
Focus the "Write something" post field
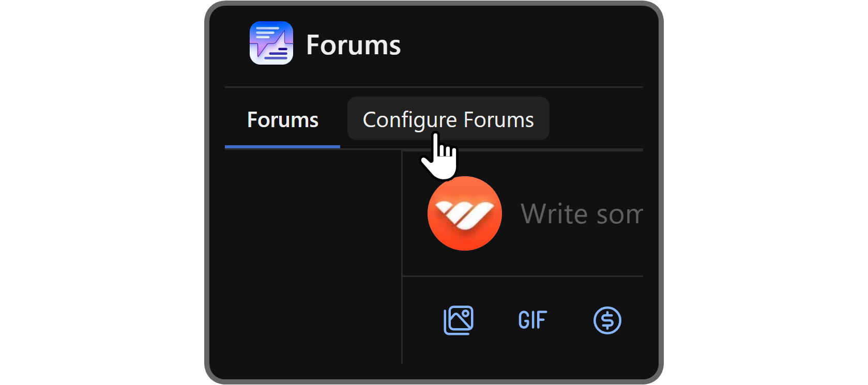click(581, 214)
